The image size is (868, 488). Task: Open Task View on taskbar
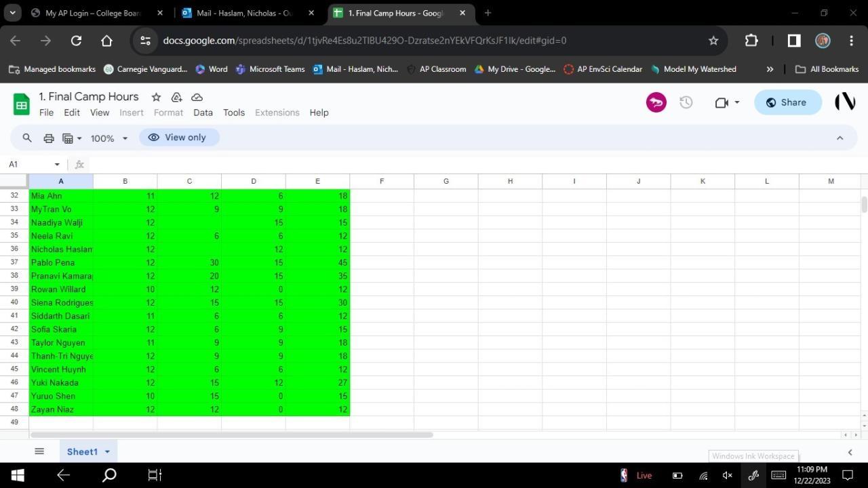coord(155,475)
